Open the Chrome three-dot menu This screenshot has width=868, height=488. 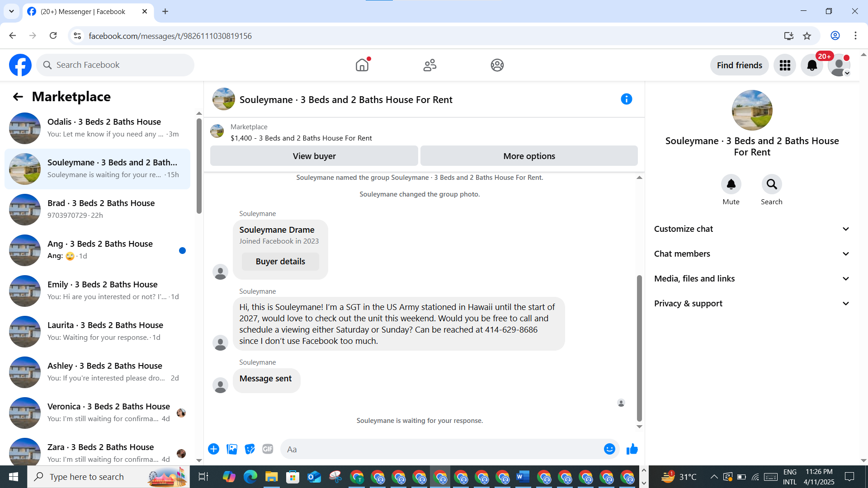pos(855,36)
